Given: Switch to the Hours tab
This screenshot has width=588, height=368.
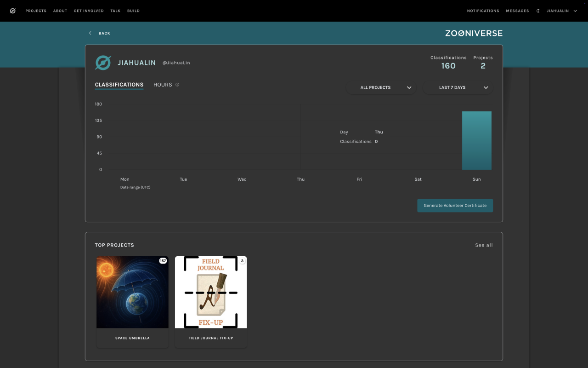Looking at the screenshot, I should click(163, 85).
